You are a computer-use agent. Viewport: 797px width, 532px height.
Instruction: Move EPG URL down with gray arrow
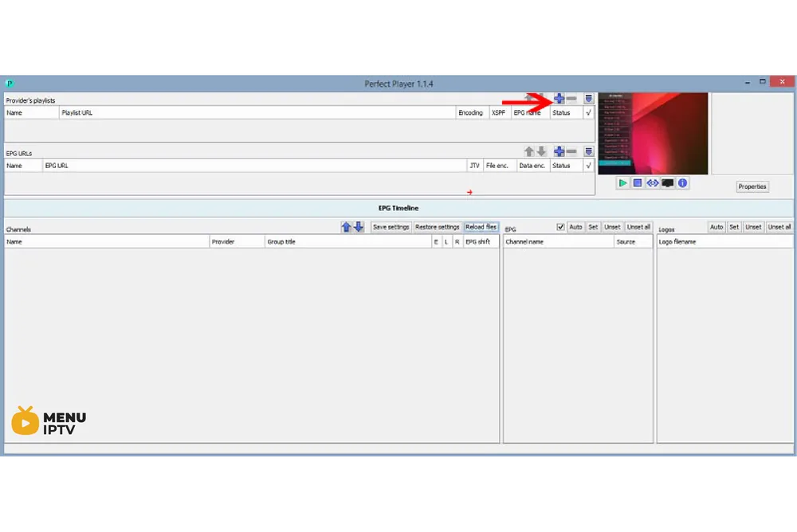click(541, 151)
